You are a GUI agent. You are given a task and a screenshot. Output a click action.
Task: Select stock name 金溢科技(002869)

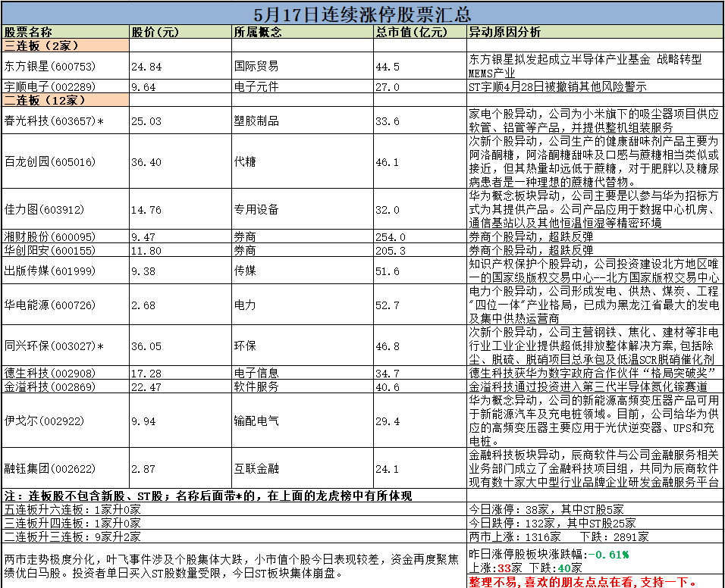coord(50,386)
